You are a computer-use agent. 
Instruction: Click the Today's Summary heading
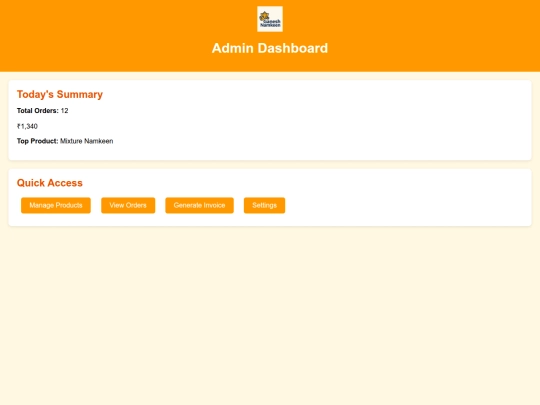60,94
